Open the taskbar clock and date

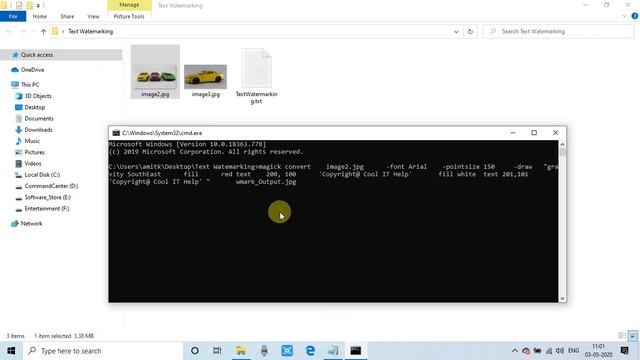coord(598,351)
